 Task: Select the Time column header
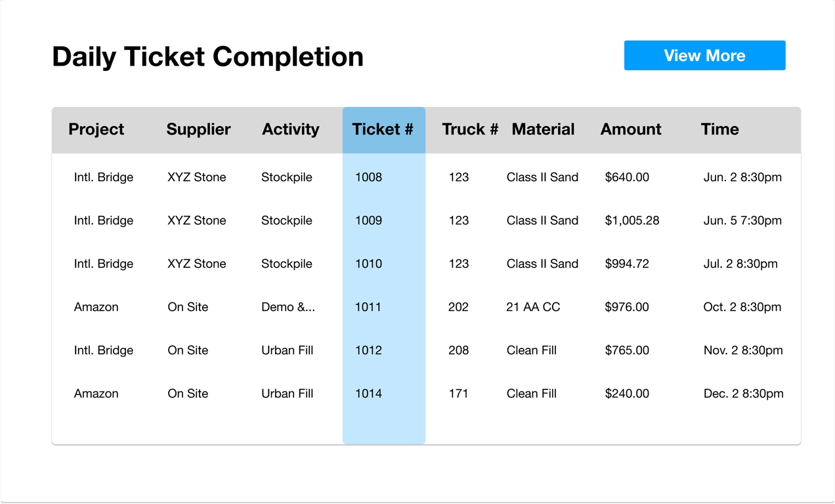[719, 129]
